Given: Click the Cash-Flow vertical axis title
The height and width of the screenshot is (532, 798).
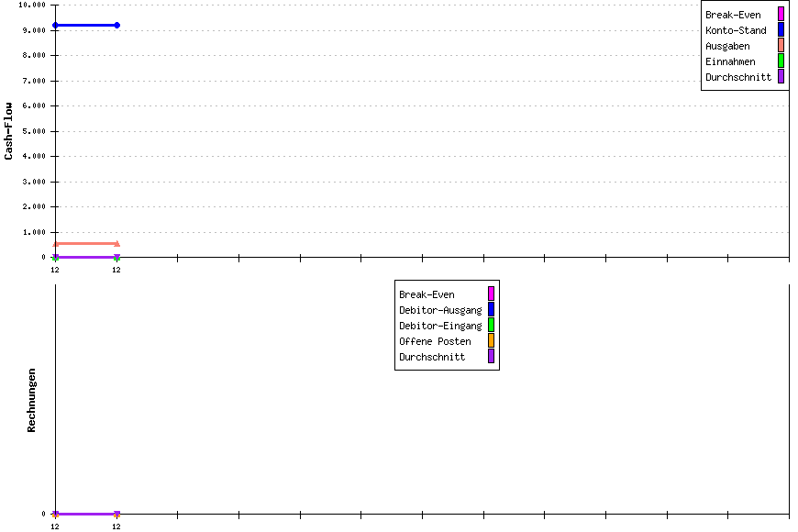Looking at the screenshot, I should click(x=8, y=130).
